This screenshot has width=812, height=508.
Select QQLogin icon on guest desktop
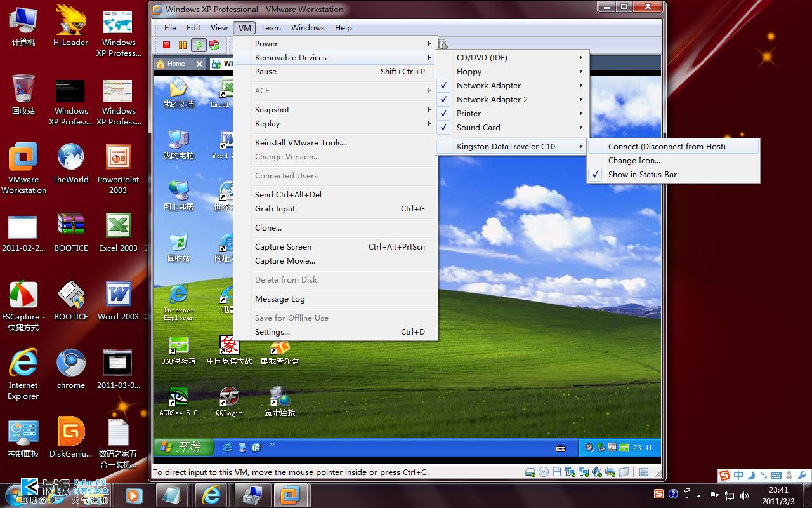[x=229, y=402]
